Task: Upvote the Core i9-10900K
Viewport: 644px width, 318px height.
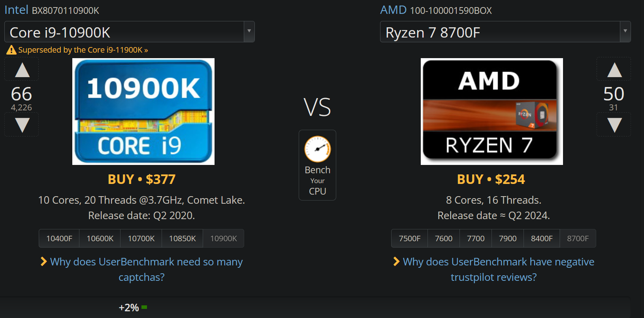Action: click(x=22, y=70)
